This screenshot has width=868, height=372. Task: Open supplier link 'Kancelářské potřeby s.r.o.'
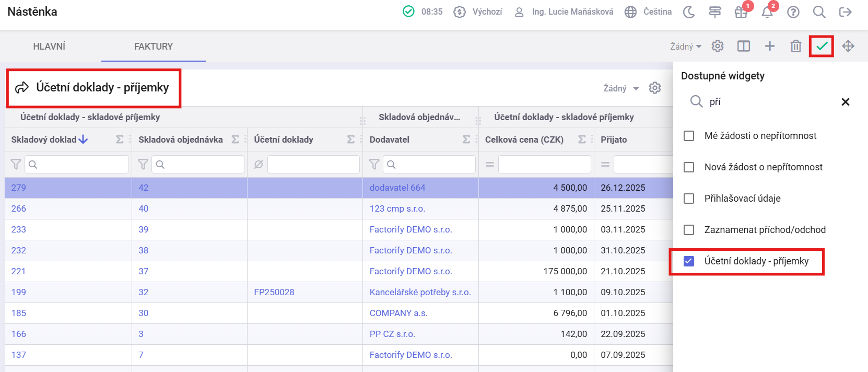pyautogui.click(x=420, y=292)
